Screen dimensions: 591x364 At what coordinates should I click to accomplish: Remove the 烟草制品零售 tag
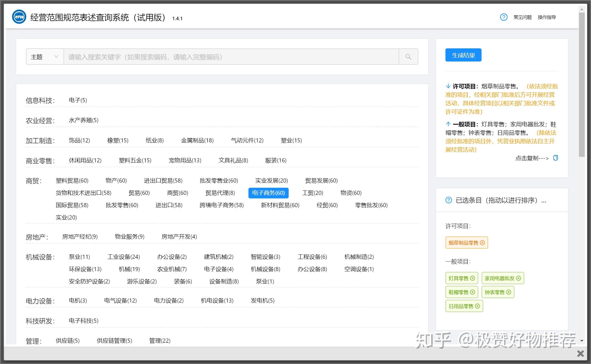(482, 243)
